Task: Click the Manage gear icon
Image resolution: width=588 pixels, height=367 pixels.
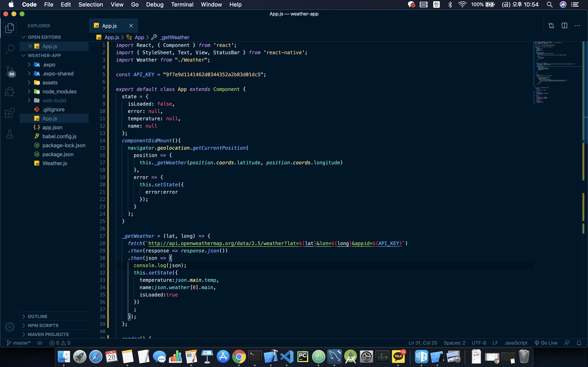Action: pyautogui.click(x=10, y=327)
